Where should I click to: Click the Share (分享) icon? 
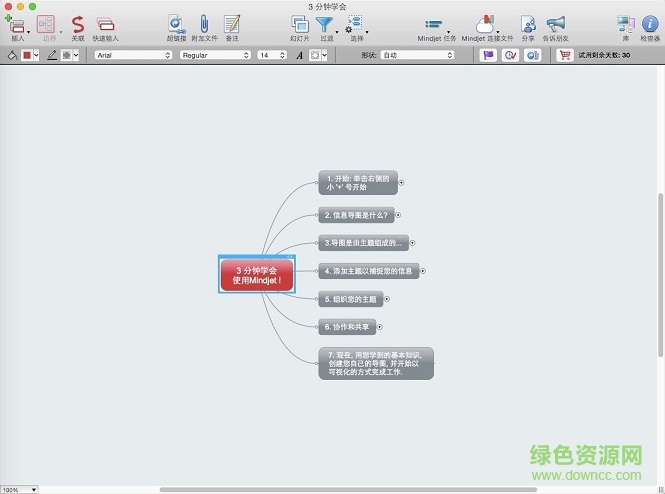(528, 24)
